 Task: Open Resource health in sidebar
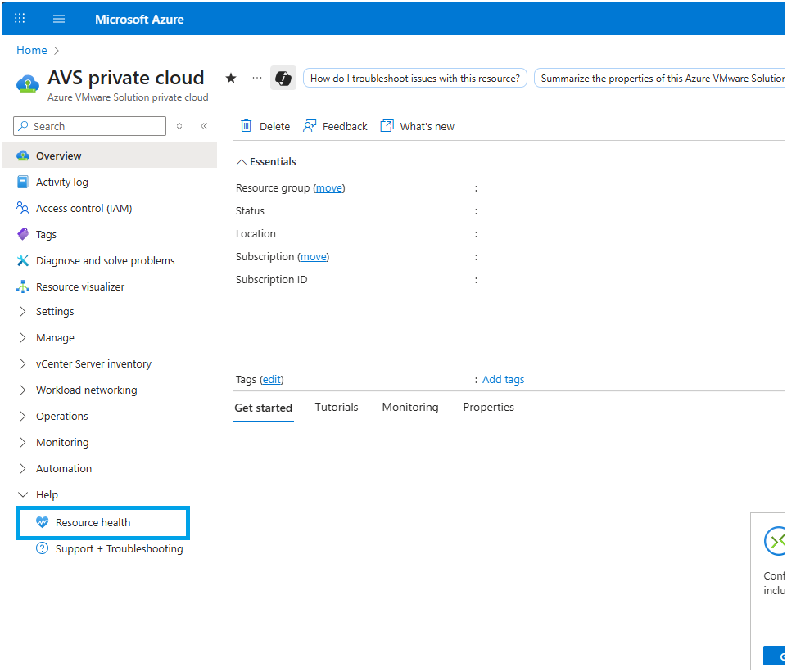click(x=93, y=522)
